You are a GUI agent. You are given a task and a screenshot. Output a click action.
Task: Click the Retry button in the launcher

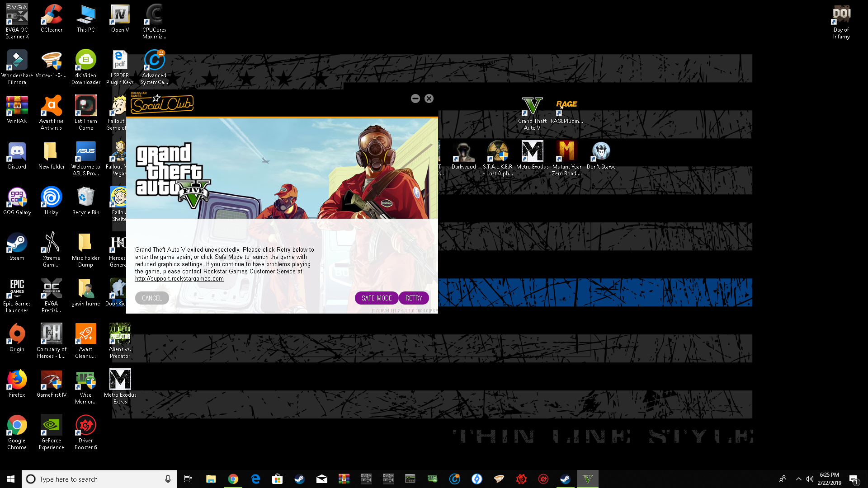click(413, 298)
